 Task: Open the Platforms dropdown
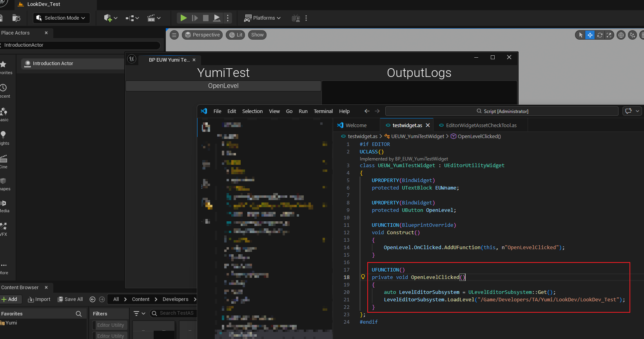[x=263, y=18]
